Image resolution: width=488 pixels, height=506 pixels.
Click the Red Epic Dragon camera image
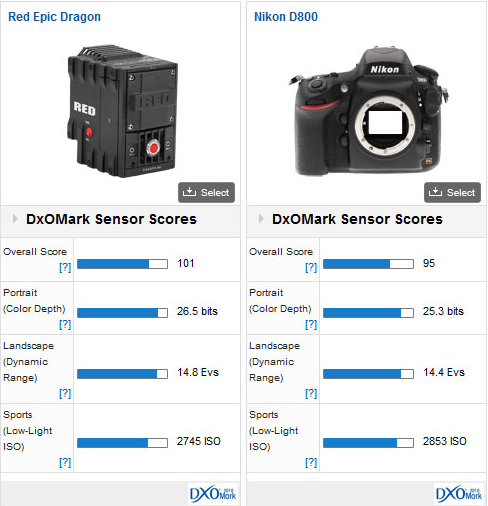coord(122,112)
